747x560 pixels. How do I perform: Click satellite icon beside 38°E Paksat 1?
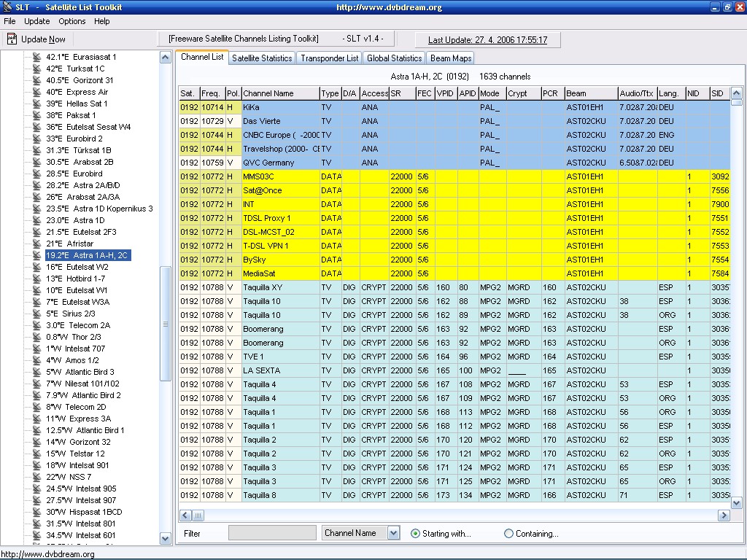pyautogui.click(x=36, y=115)
